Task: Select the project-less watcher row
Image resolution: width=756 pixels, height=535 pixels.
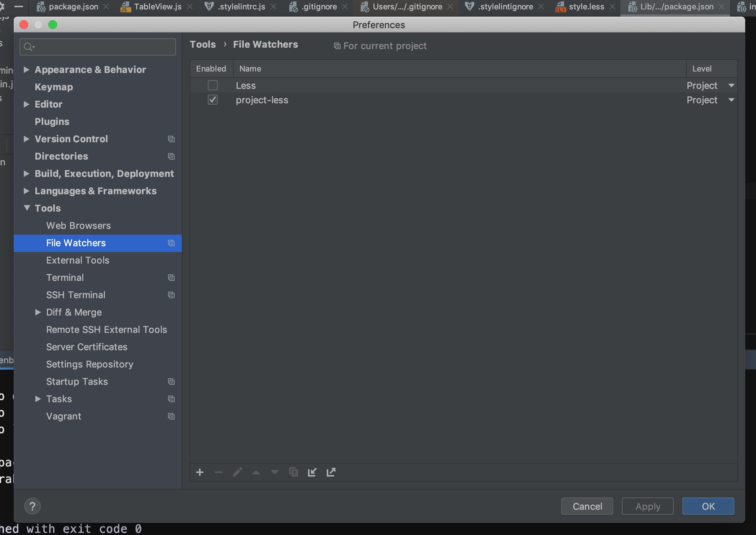Action: [x=464, y=100]
